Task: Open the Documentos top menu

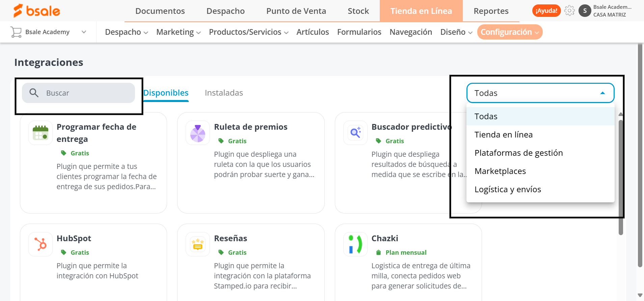Action: pyautogui.click(x=160, y=11)
